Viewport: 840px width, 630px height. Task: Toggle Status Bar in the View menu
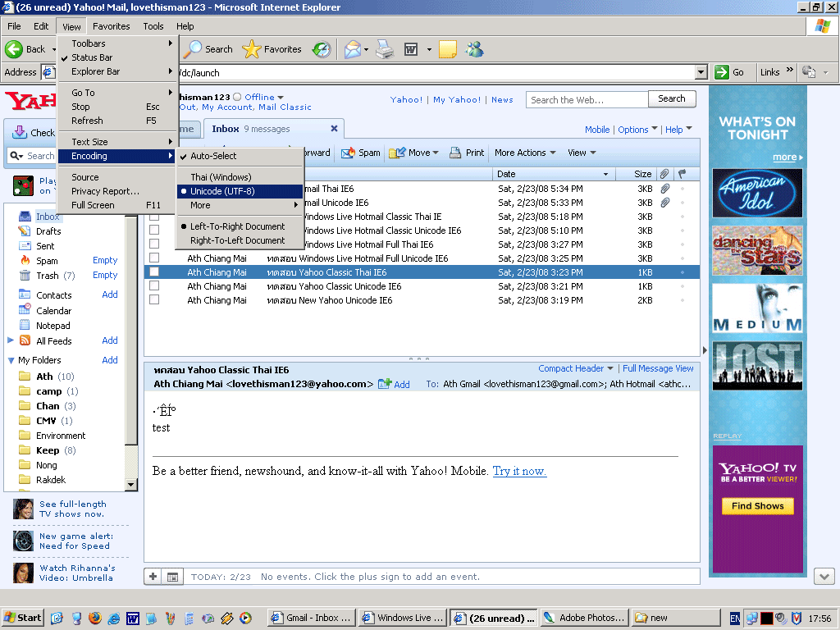click(116, 57)
